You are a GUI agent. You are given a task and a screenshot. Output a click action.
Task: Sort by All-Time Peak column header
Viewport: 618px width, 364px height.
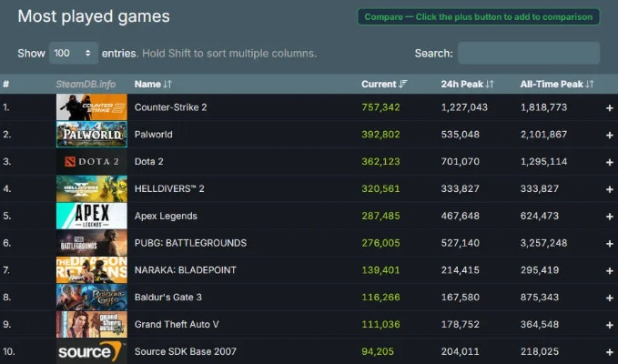coord(556,85)
